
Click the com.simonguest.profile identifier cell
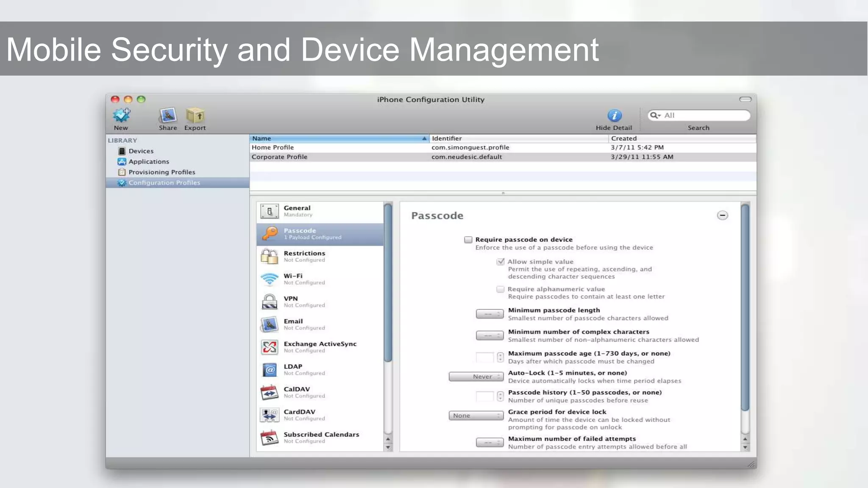pos(470,147)
